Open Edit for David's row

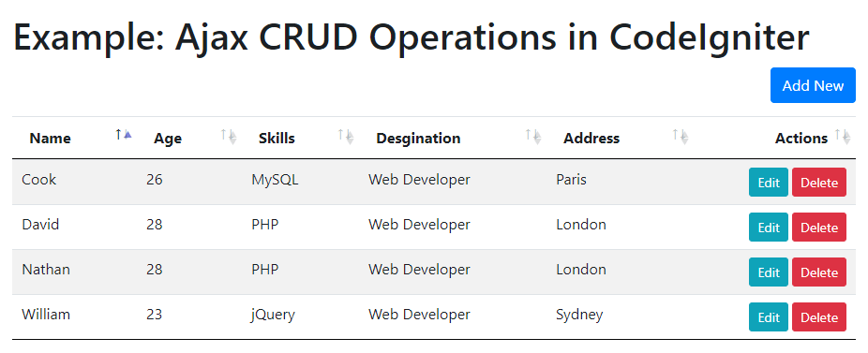[x=769, y=228]
